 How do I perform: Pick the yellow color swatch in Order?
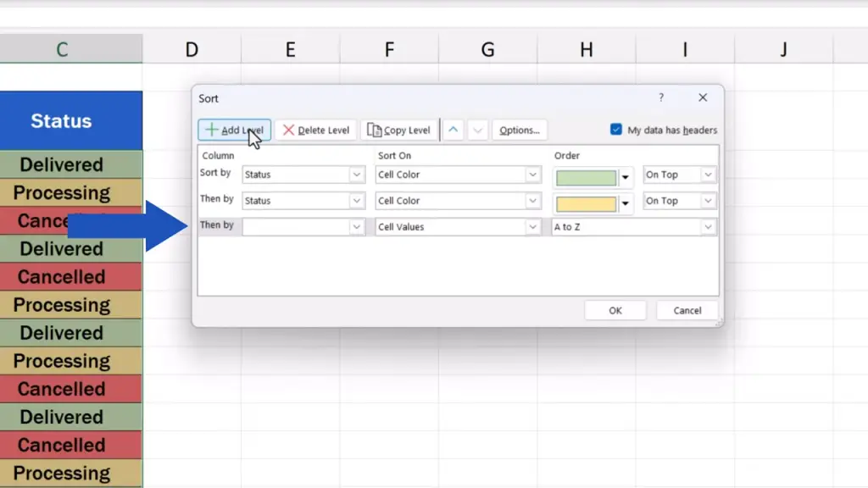(586, 204)
